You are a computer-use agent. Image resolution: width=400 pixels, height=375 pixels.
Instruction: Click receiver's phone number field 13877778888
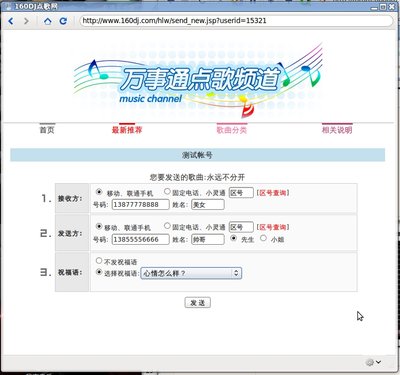coord(141,205)
